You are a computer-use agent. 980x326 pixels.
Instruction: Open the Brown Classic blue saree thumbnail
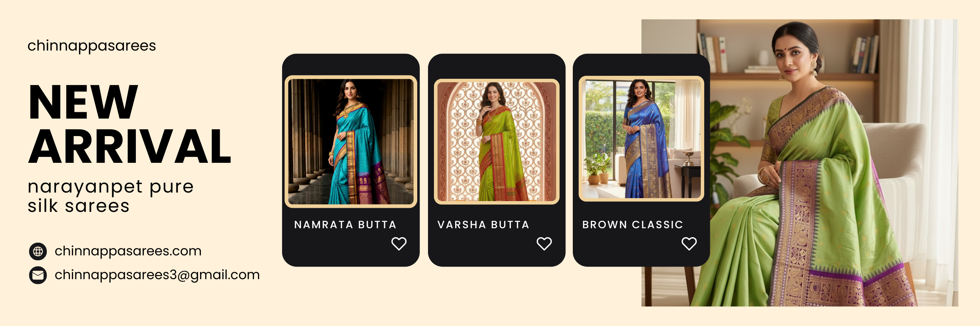tap(641, 139)
